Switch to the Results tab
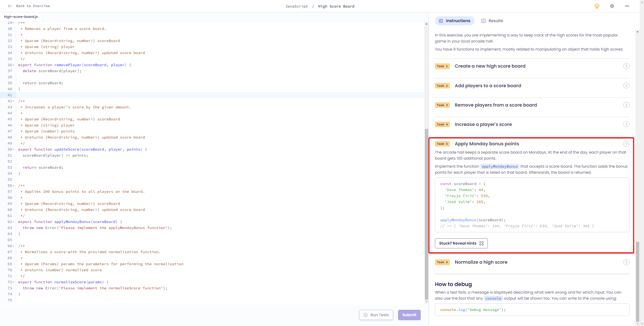This screenshot has height=326, width=644. (492, 21)
